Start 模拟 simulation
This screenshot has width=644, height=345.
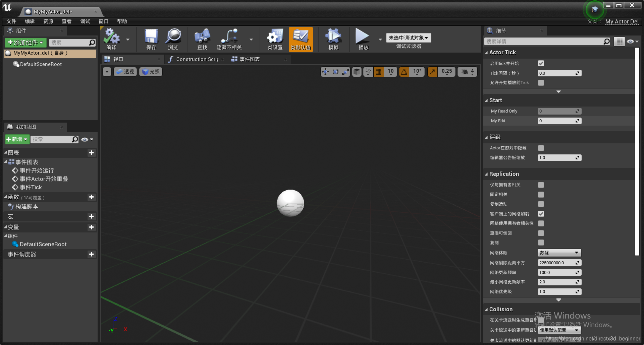[333, 39]
